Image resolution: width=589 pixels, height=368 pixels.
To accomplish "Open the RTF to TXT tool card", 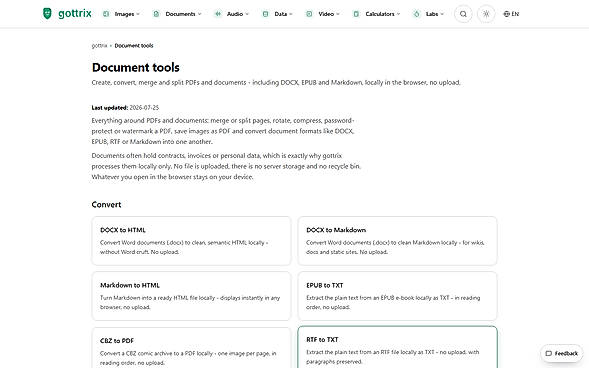I will (397, 347).
